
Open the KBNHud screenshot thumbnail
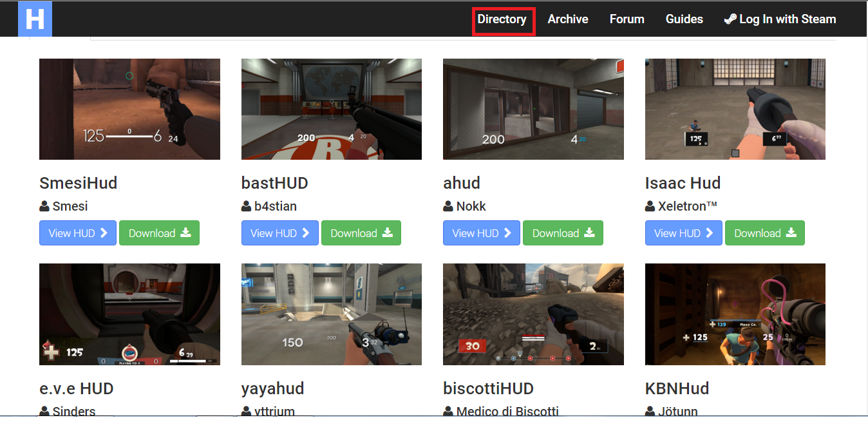click(x=735, y=314)
